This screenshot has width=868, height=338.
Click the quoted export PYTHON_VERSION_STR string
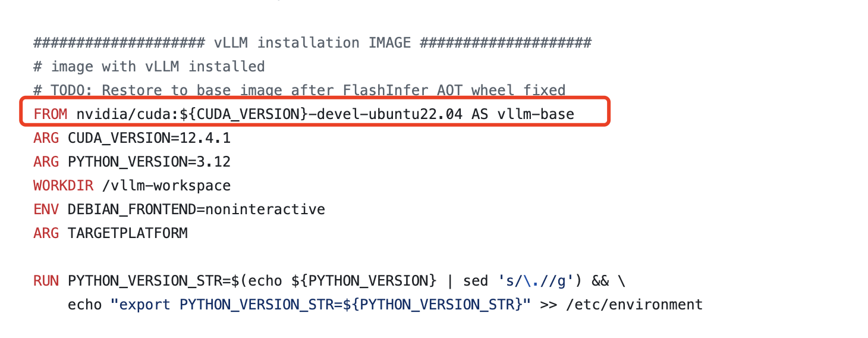point(321,305)
